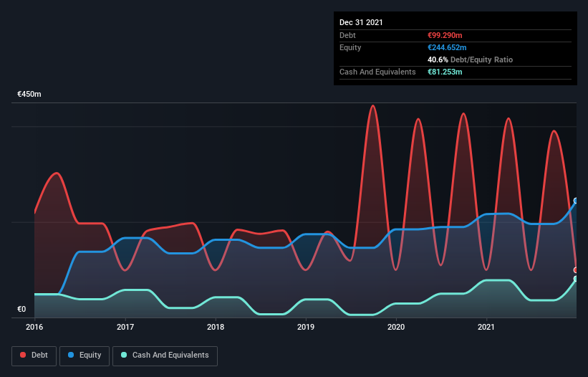Click the 2019 x-axis label

point(306,327)
